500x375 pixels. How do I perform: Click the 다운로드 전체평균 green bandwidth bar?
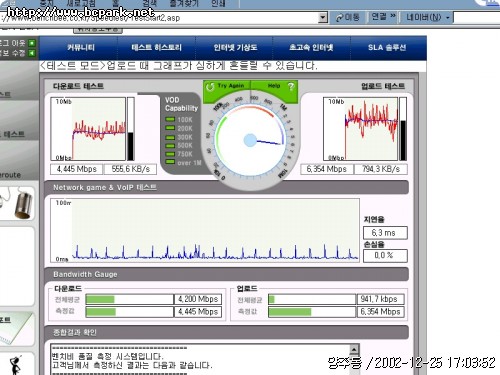pos(100,299)
